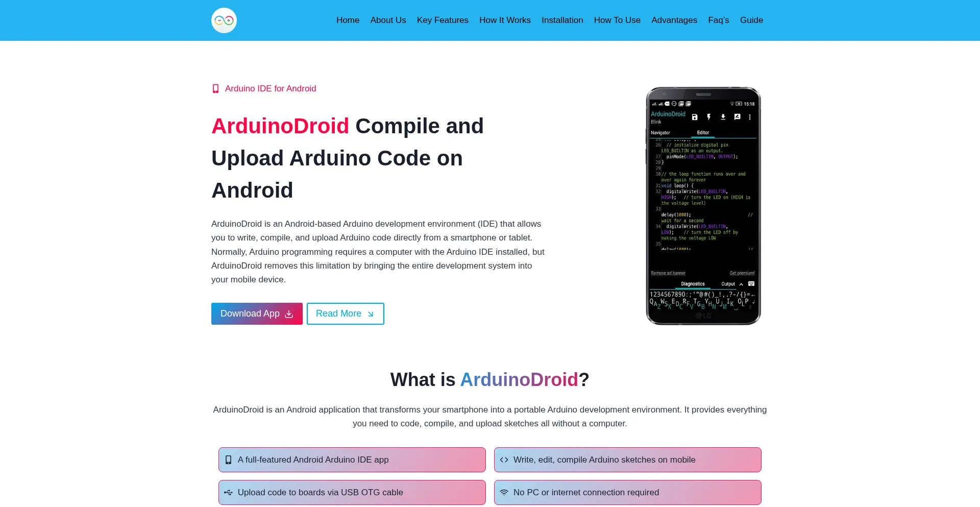Click the ArduinoDroid infinity logo
Image resolution: width=980 pixels, height=507 pixels.
tap(224, 20)
